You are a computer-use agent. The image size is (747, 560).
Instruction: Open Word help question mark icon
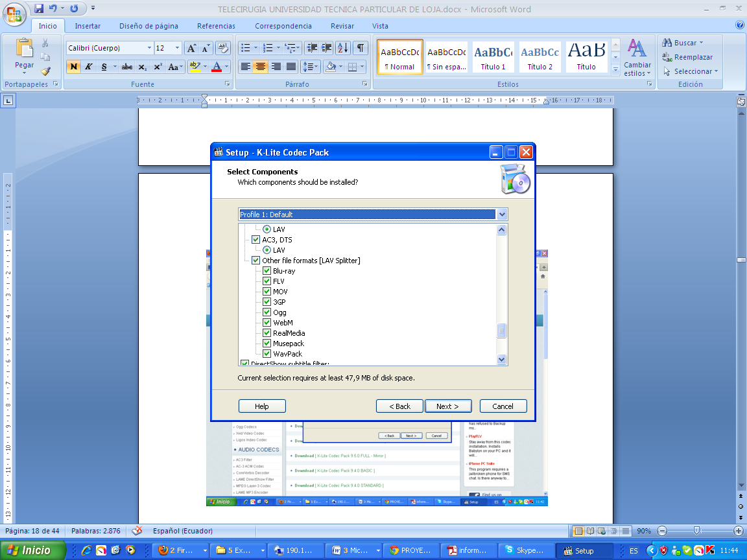[x=740, y=26]
